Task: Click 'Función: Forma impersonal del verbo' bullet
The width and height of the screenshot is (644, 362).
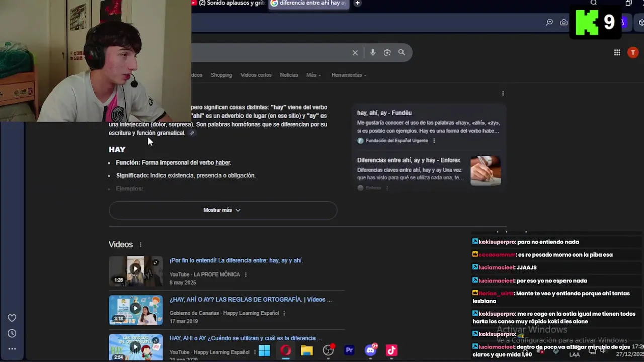Action: tap(174, 163)
